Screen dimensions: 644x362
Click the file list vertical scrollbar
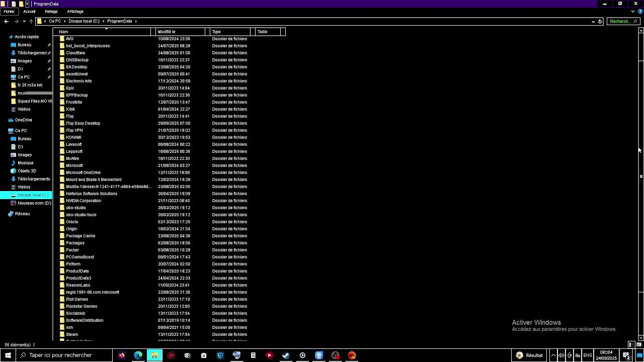click(x=641, y=176)
